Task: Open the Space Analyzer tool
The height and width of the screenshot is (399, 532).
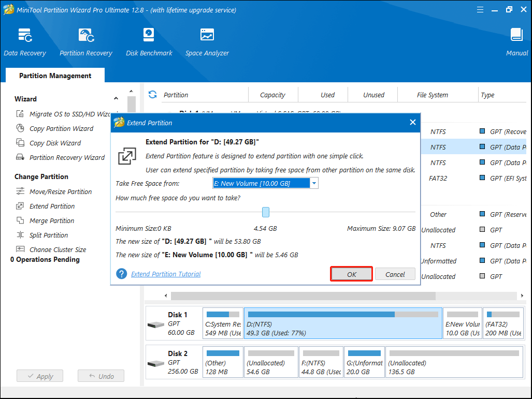Action: coord(207,42)
